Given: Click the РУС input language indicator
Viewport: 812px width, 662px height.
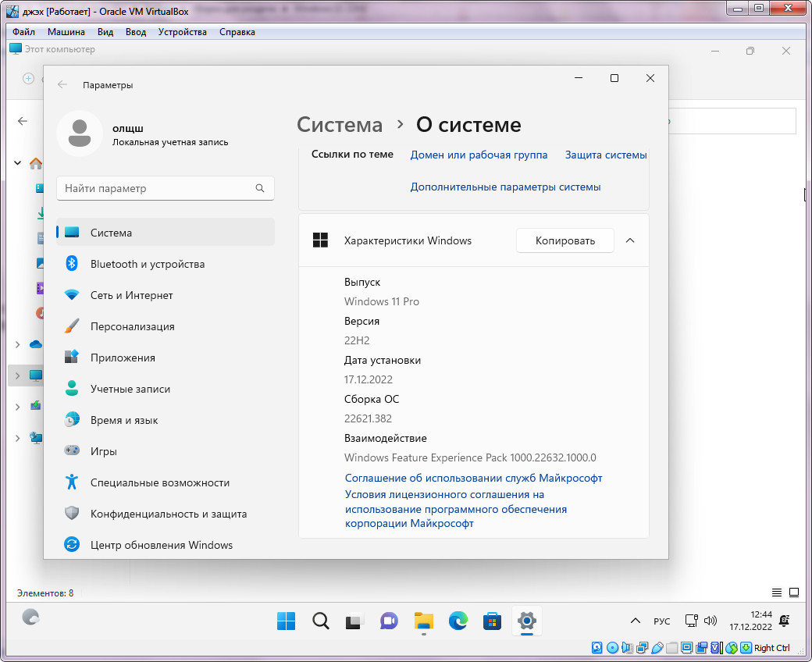Looking at the screenshot, I should (x=662, y=621).
